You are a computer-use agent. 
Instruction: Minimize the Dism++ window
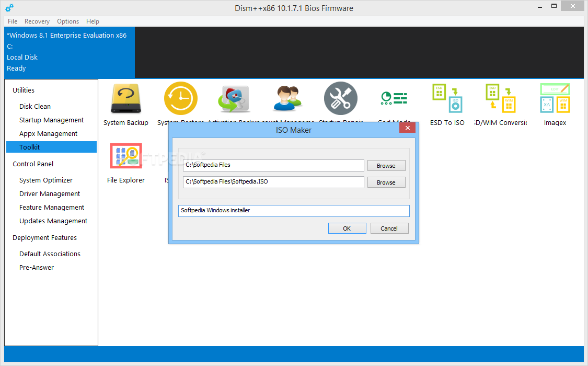[540, 7]
